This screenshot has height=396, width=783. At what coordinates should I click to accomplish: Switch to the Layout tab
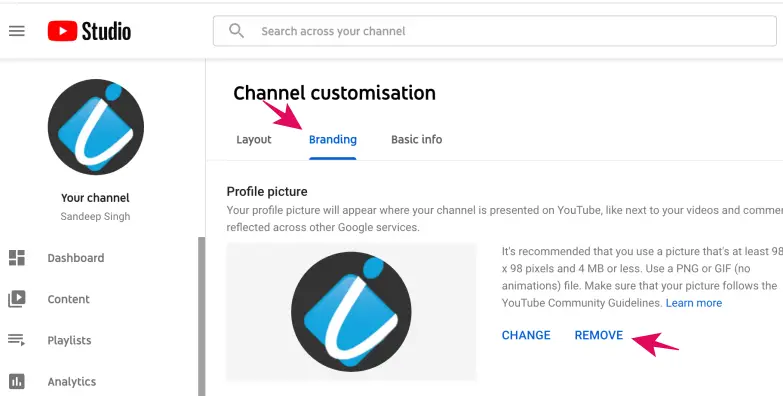[254, 139]
